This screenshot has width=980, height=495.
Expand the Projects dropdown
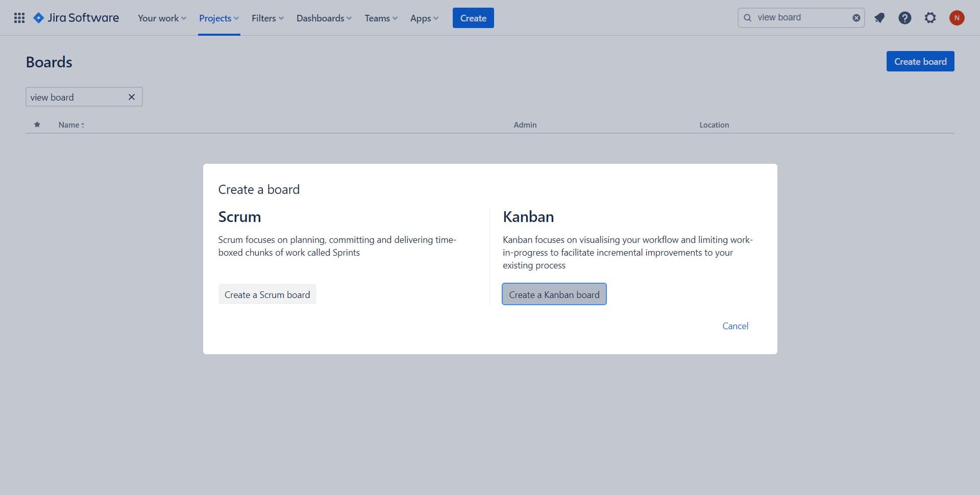pos(218,18)
